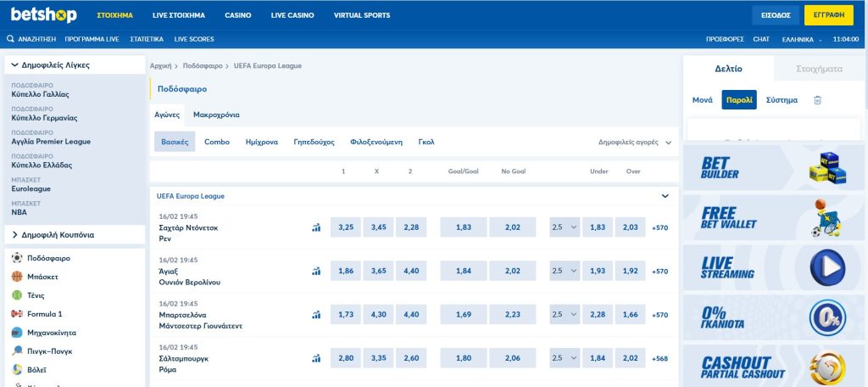Select the Φιλοξενούμενη market tab
This screenshot has width=868, height=387.
(376, 142)
